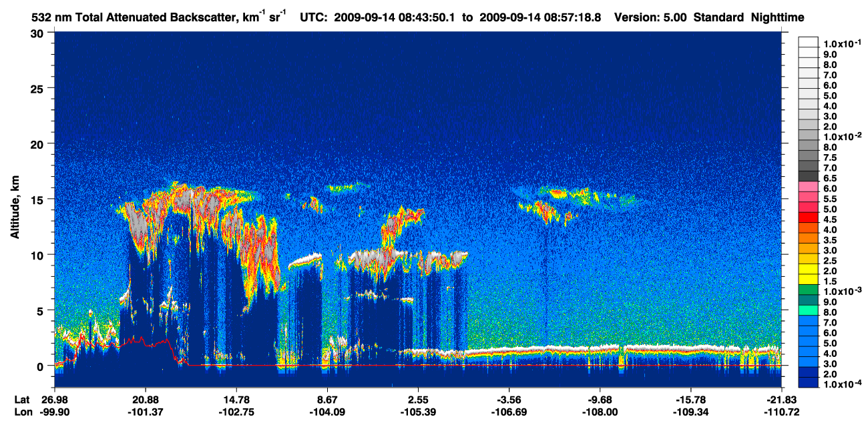Pick the bright red swatch above 4.5 label

(809, 217)
